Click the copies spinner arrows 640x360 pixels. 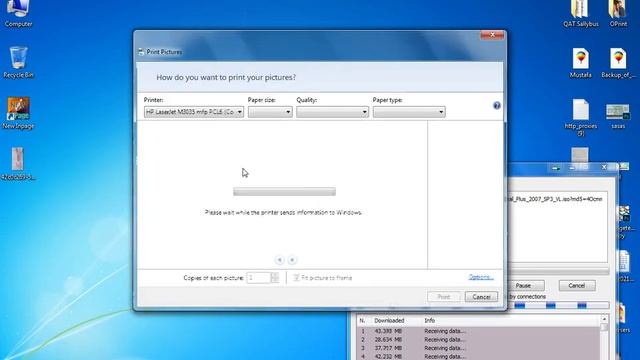point(275,278)
